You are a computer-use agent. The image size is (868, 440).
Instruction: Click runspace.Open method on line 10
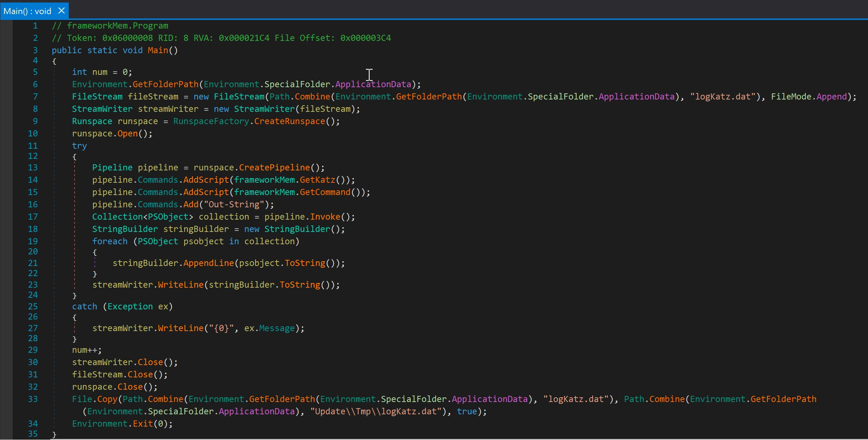coord(128,134)
